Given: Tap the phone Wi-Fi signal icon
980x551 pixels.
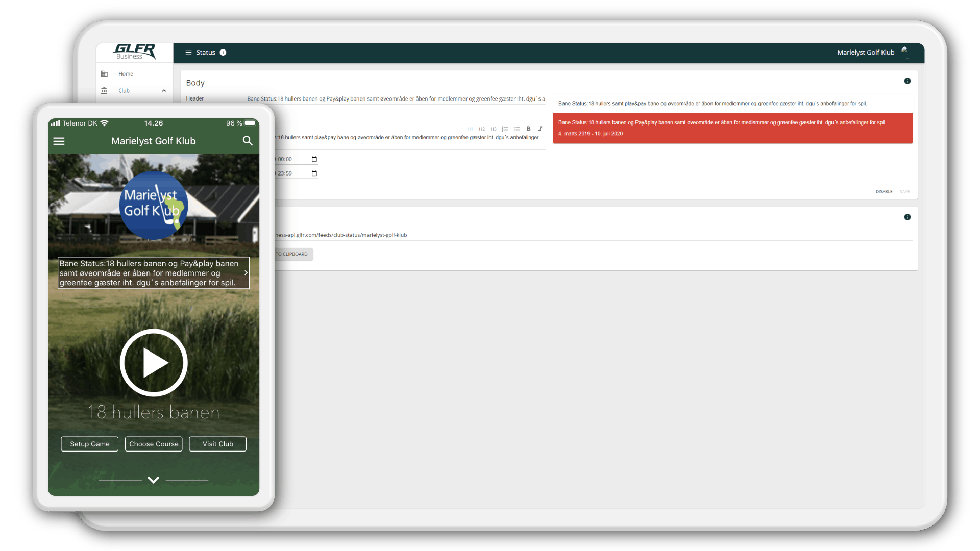Looking at the screenshot, I should coord(105,123).
